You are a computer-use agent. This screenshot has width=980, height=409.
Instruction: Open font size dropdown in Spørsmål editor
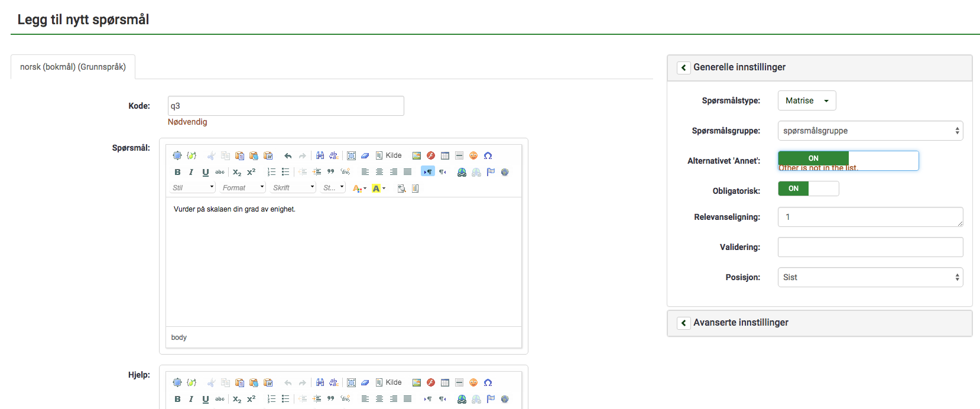[x=333, y=187]
